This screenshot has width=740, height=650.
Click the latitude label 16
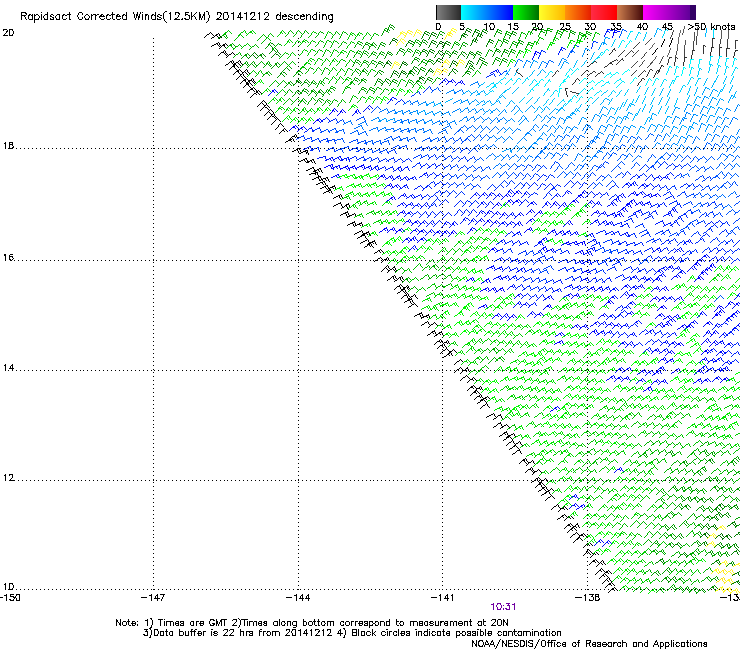(x=8, y=258)
